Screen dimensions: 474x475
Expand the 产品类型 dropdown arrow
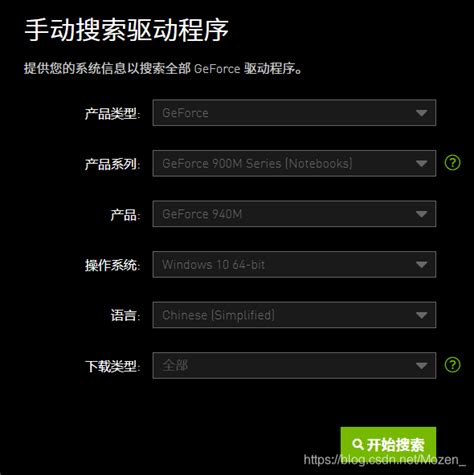(421, 113)
